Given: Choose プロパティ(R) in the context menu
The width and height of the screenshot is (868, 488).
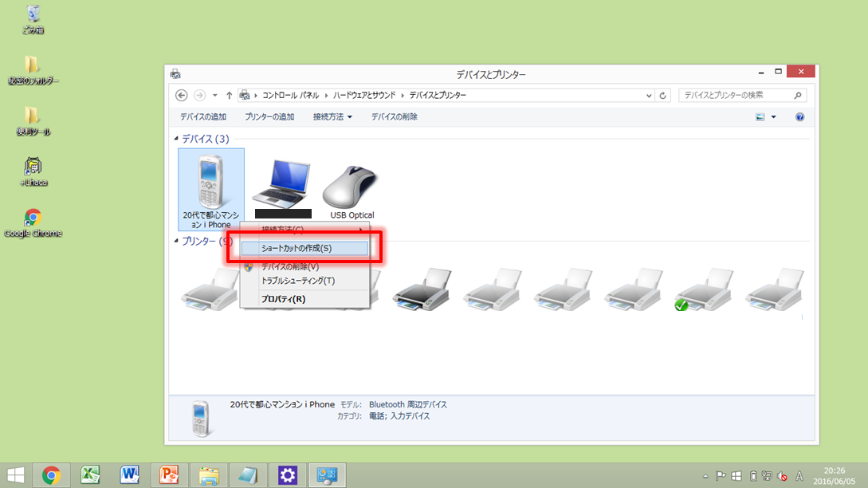Looking at the screenshot, I should click(x=283, y=299).
